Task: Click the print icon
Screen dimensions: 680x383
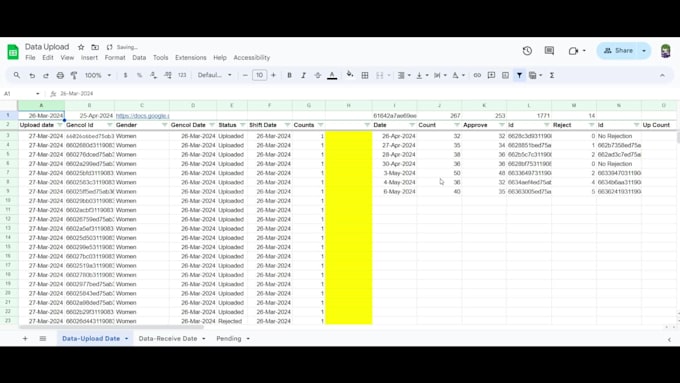Action: click(60, 75)
